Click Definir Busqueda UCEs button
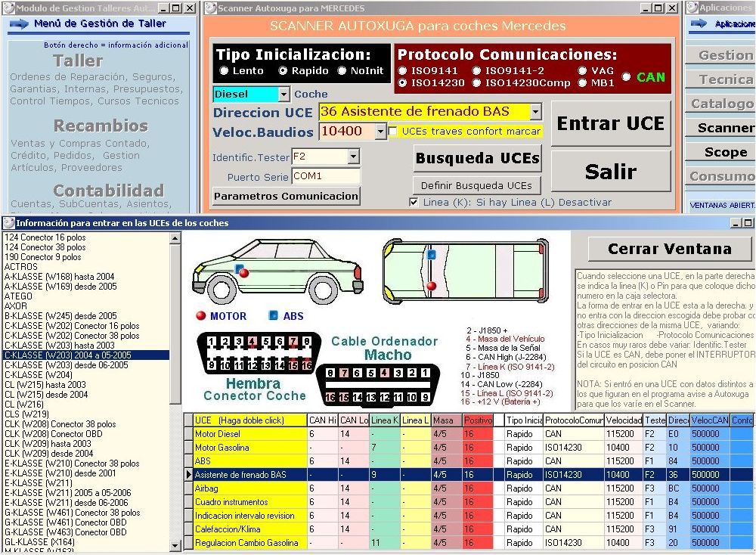Viewport: 756px width, 555px height. (x=476, y=186)
